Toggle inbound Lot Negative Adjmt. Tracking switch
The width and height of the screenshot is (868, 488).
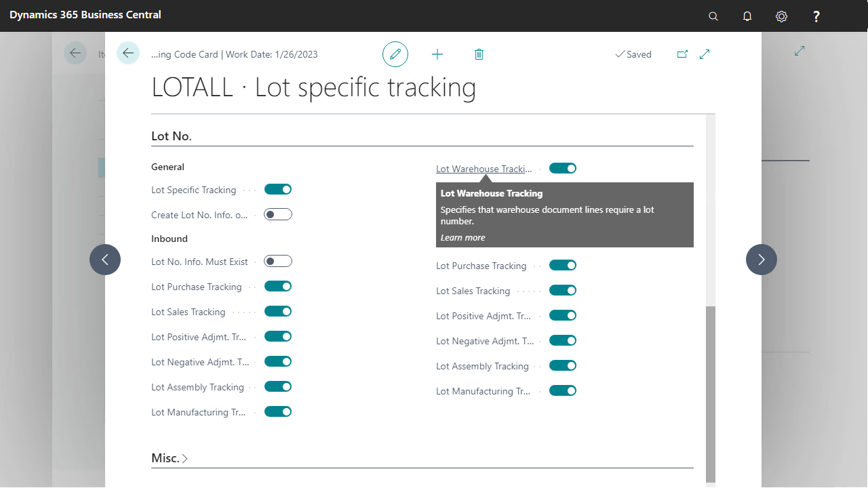pos(278,361)
